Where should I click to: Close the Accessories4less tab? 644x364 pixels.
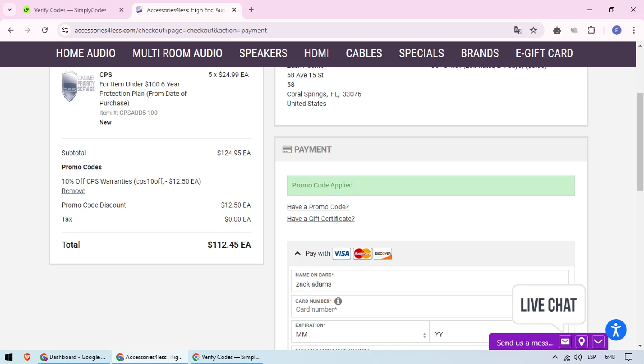234,10
